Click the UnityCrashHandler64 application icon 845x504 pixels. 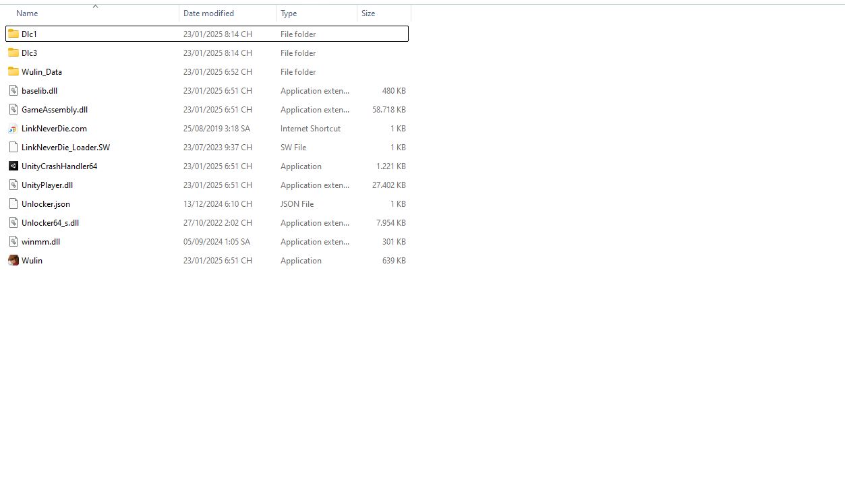click(x=13, y=166)
